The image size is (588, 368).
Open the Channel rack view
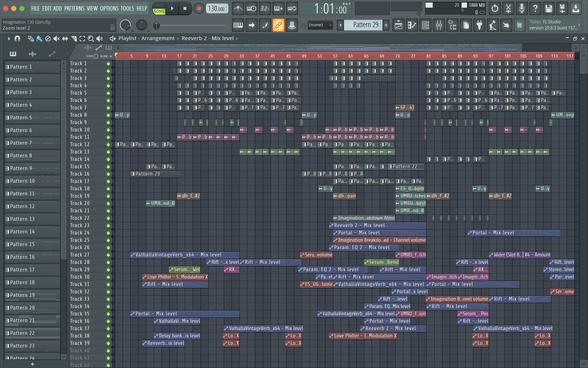point(425,25)
